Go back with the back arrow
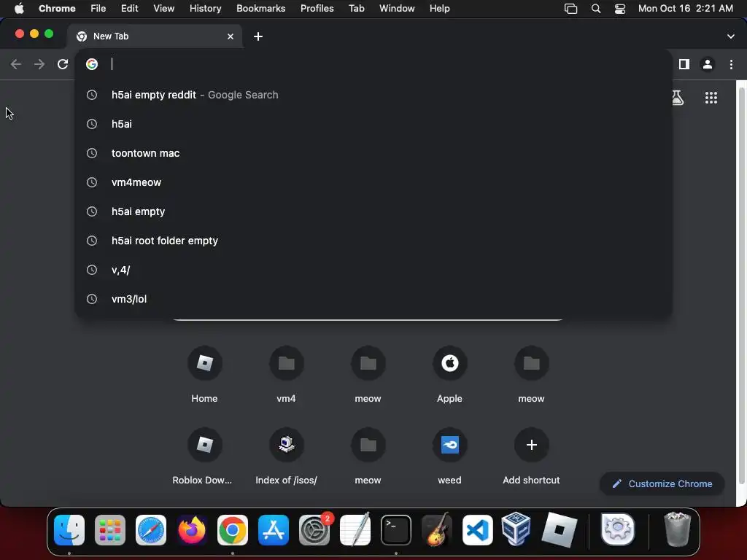747x560 pixels. (x=16, y=64)
